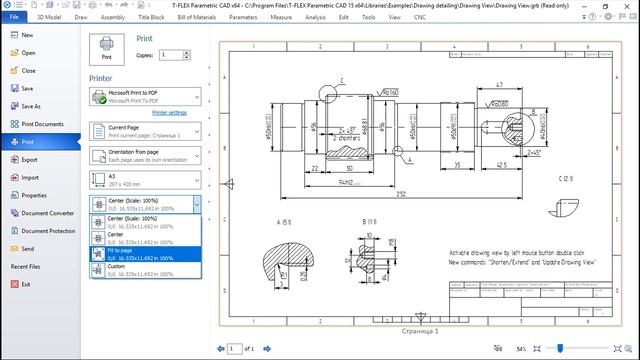Click the large Print button

[107, 49]
